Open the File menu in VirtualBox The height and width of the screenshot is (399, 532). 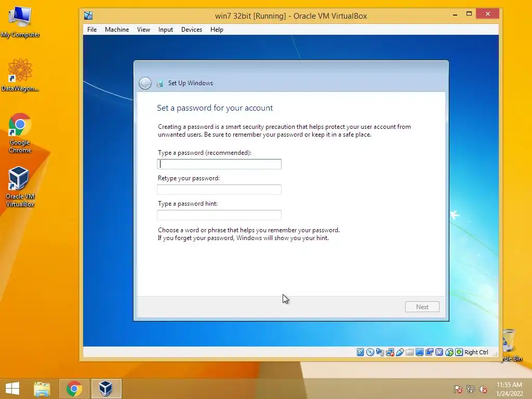92,30
